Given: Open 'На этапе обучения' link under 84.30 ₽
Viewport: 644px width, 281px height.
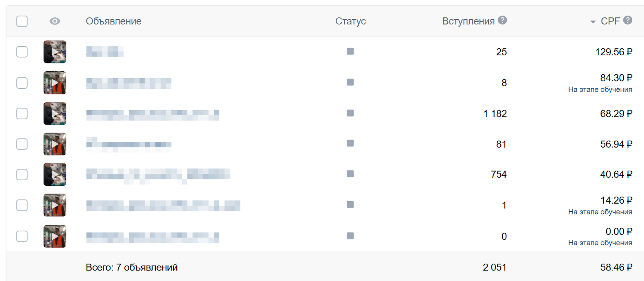Looking at the screenshot, I should click(600, 90).
